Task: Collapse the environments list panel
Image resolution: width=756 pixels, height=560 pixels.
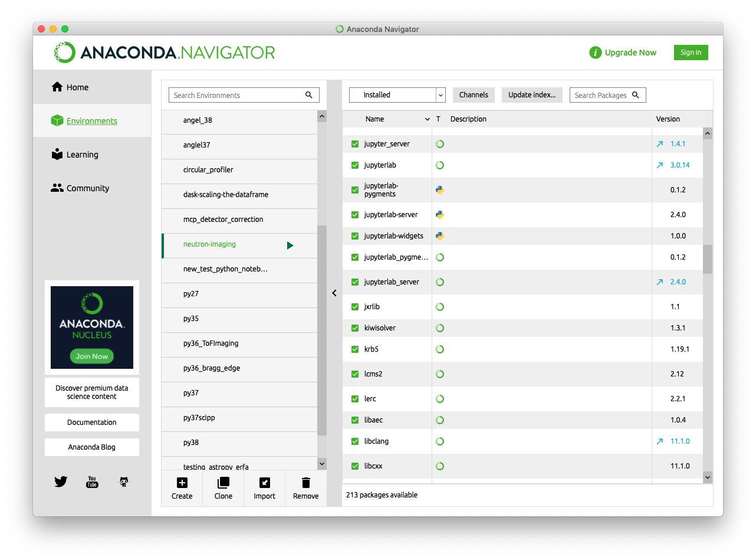Action: 334,293
